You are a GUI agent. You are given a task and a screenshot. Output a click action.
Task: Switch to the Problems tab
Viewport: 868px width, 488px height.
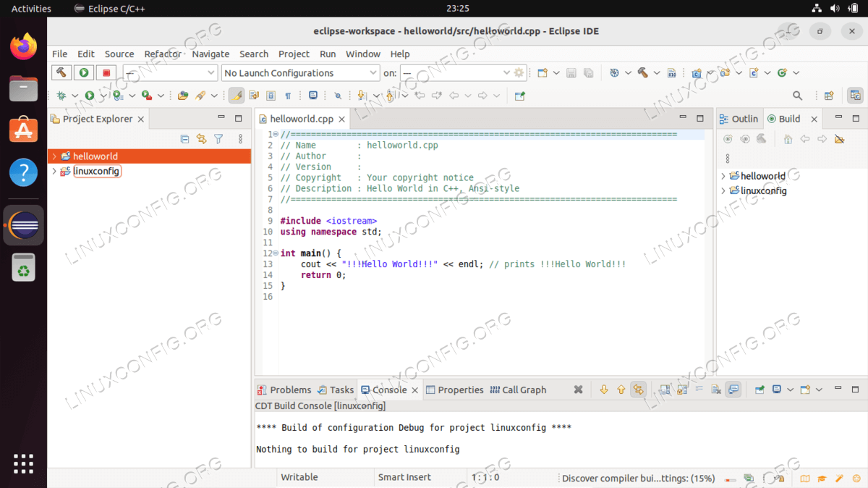tap(284, 390)
